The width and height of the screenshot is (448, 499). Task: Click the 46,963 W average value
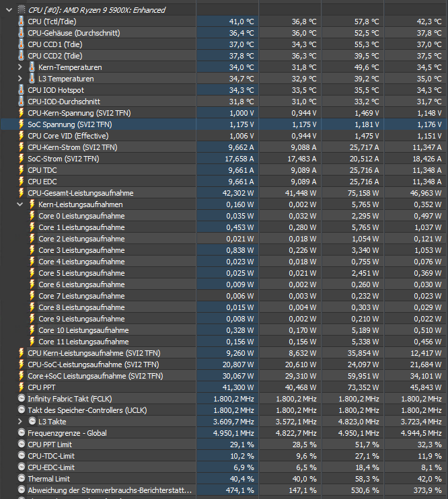[x=425, y=193]
